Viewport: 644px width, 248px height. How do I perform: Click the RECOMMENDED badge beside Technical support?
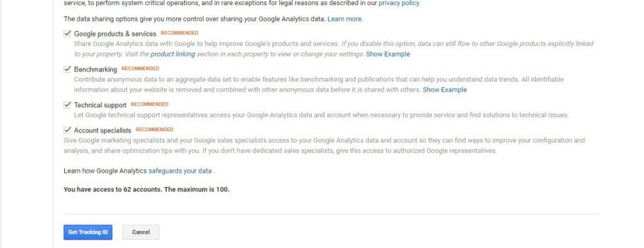click(150, 104)
